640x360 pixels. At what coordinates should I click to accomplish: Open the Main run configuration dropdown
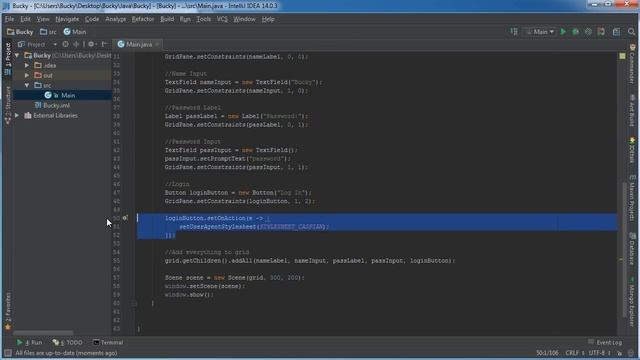pos(540,31)
